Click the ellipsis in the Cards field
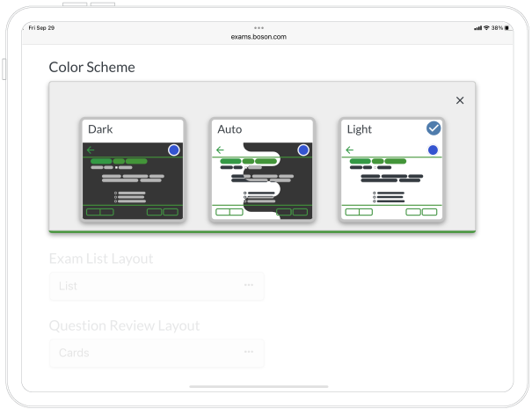This screenshot has width=532, height=409. coord(249,352)
